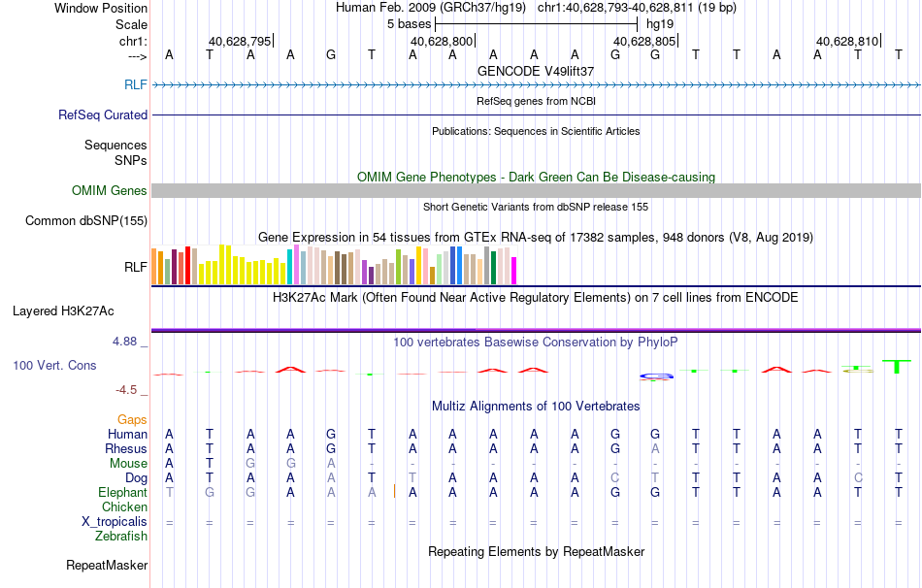Click the 40,628,795 position tick label

pyautogui.click(x=240, y=41)
